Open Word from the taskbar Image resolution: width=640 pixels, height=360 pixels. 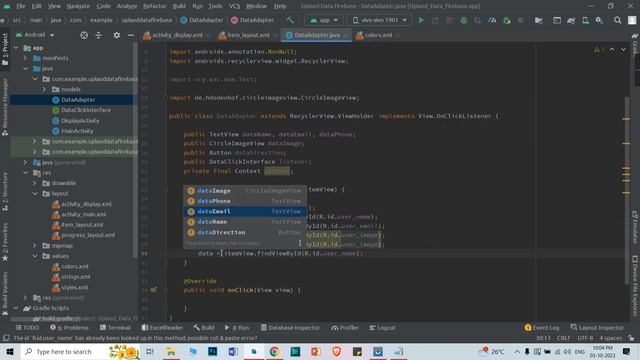(x=233, y=351)
